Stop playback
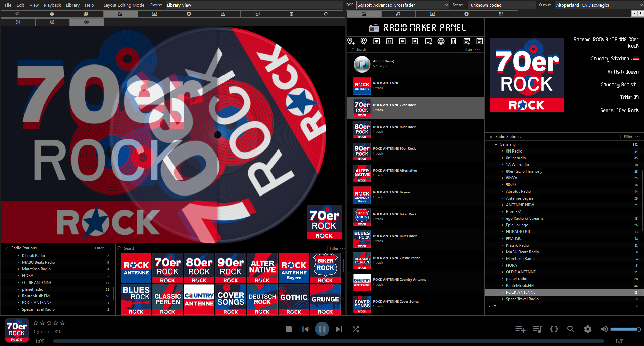Image resolution: width=644 pixels, height=346 pixels. click(x=289, y=329)
